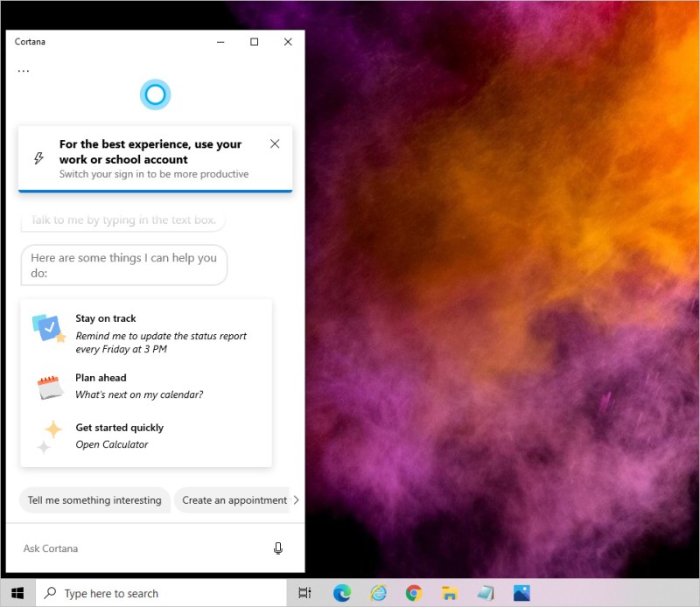Click the Cortana circle logo
Screen dimensions: 700x607
click(x=155, y=94)
